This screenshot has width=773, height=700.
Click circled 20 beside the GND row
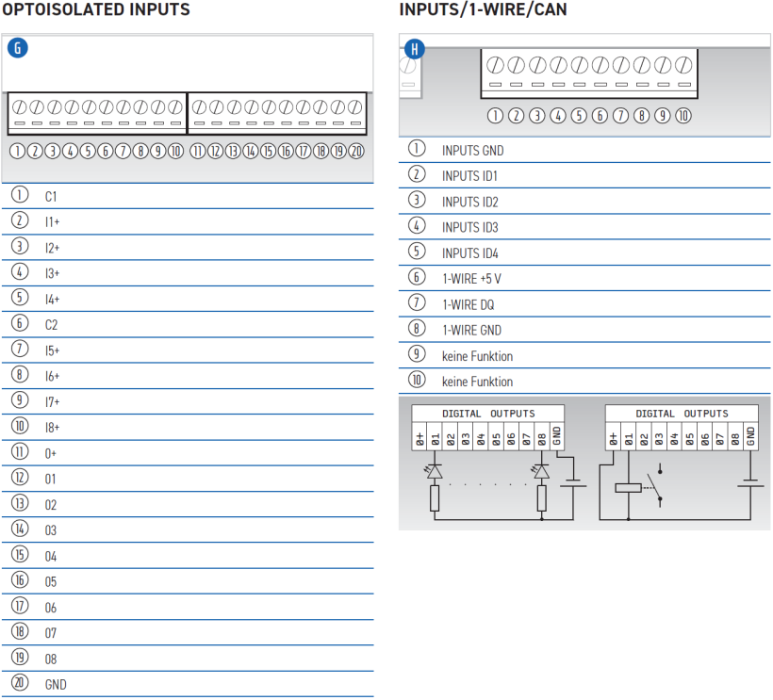click(x=20, y=684)
